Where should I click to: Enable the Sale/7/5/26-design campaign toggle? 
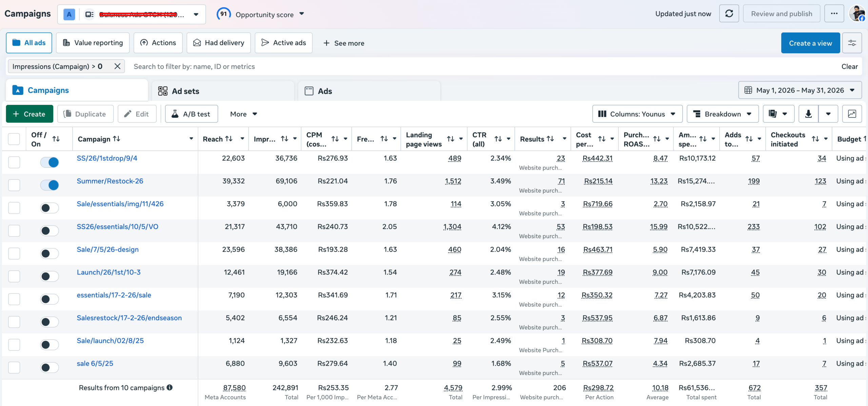pos(50,253)
